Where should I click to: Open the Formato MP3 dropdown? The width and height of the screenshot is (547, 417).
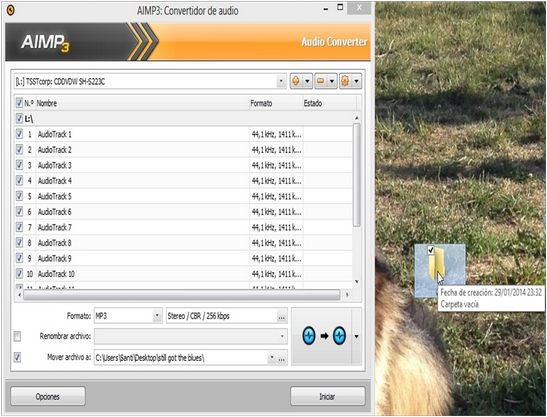pyautogui.click(x=157, y=316)
